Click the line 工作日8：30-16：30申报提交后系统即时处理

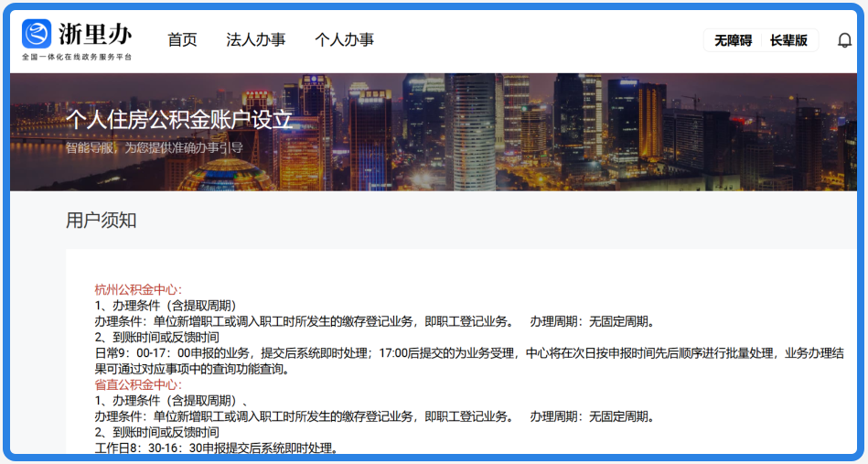217,448
